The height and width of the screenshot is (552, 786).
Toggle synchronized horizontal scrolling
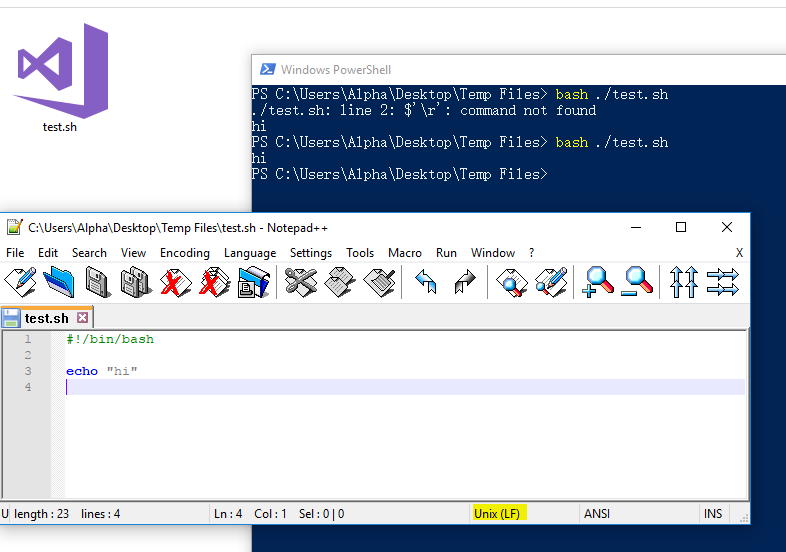[x=721, y=282]
